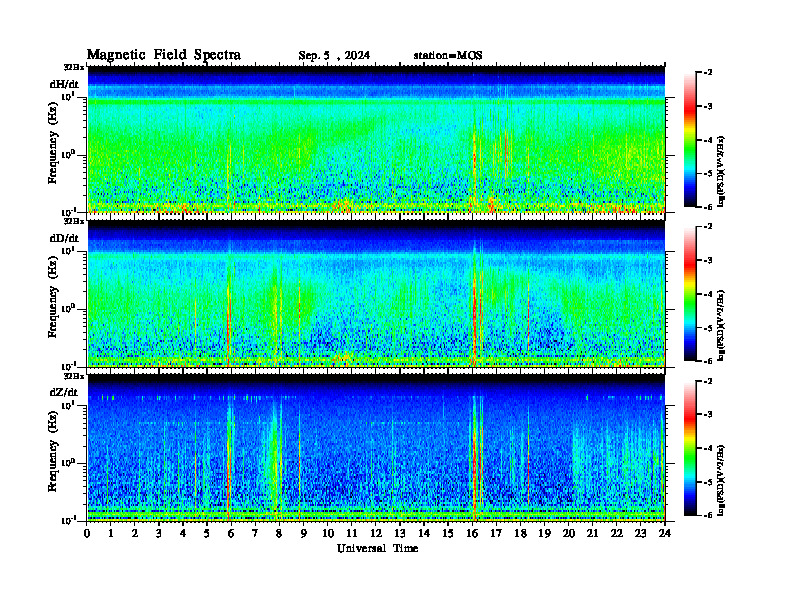Click the "station=MOS" label
Viewport: 792px width, 612px height.
(448, 56)
